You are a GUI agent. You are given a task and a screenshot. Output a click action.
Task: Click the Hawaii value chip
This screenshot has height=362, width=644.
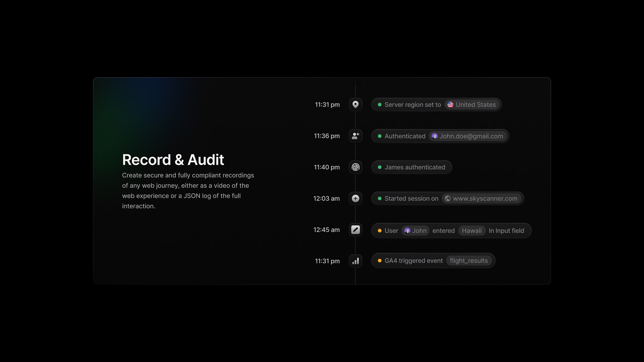point(472,231)
